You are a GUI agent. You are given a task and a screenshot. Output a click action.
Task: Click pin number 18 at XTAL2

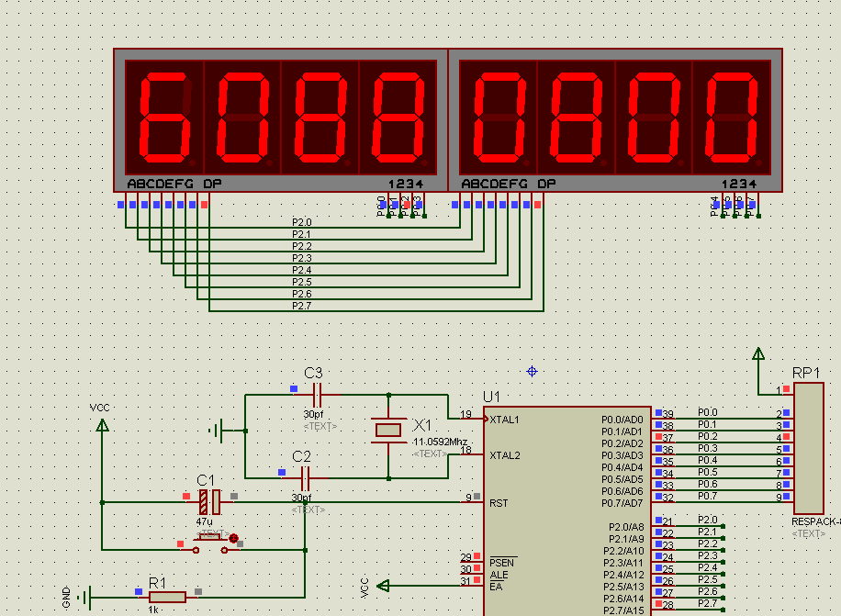(465, 450)
